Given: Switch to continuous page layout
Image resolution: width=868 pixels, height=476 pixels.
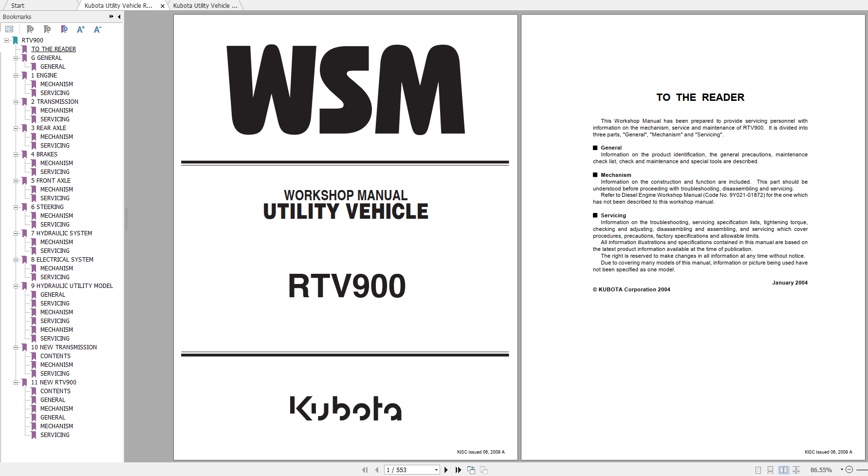Looking at the screenshot, I should pyautogui.click(x=770, y=470).
